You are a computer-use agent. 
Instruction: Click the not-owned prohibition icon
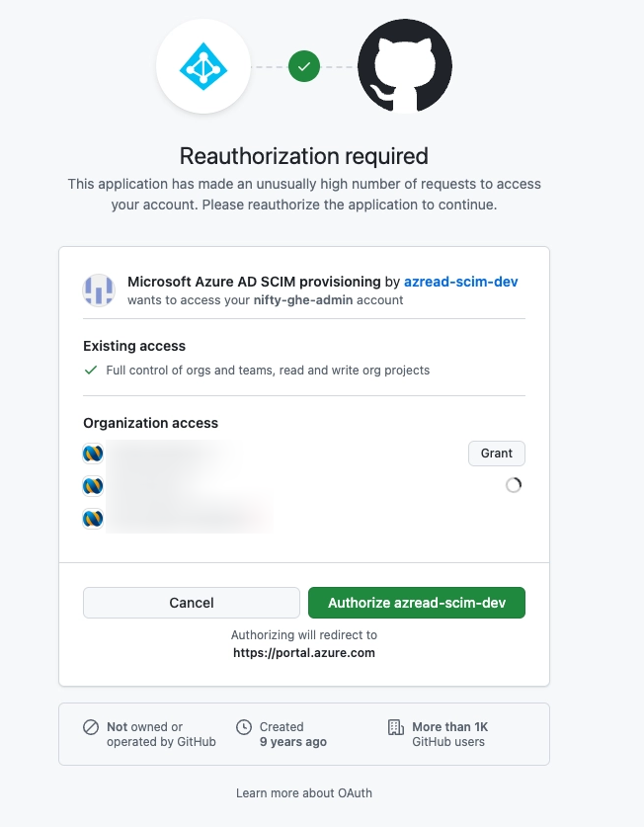coord(91,727)
